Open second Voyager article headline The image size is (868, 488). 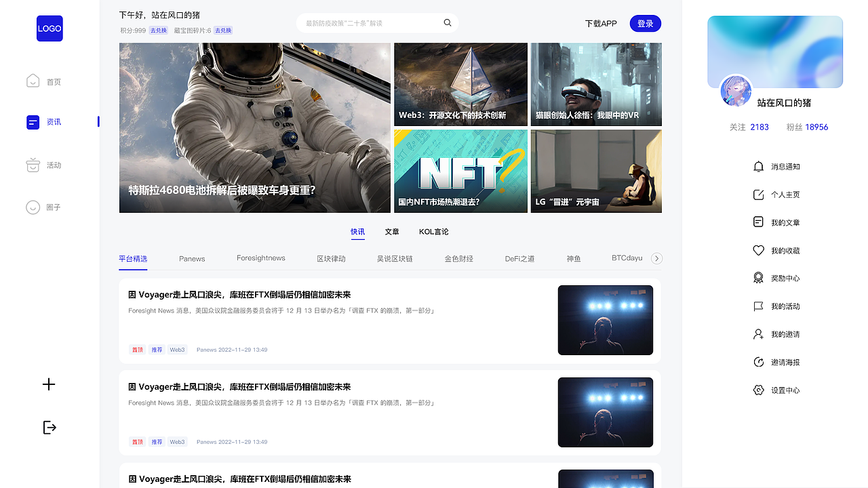pos(239,387)
